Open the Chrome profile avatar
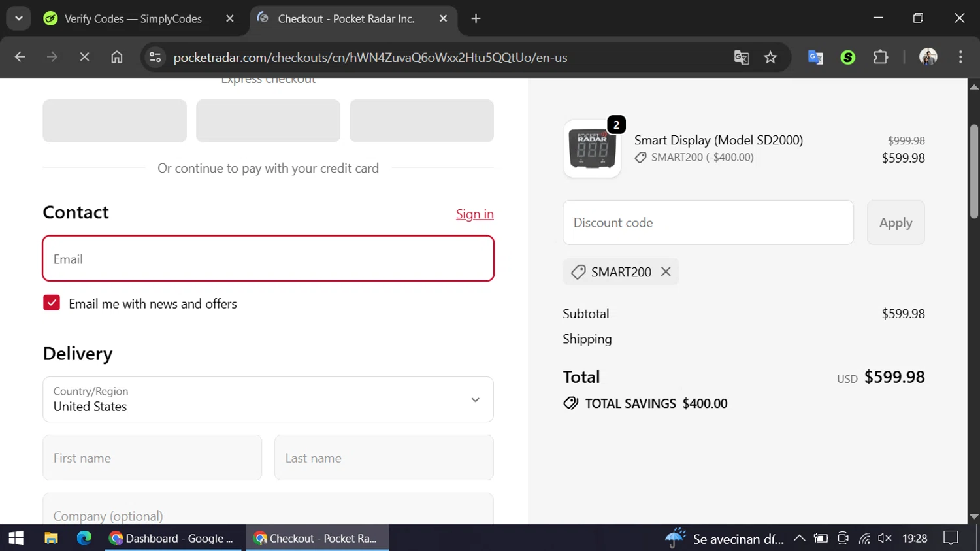 pos(928,58)
